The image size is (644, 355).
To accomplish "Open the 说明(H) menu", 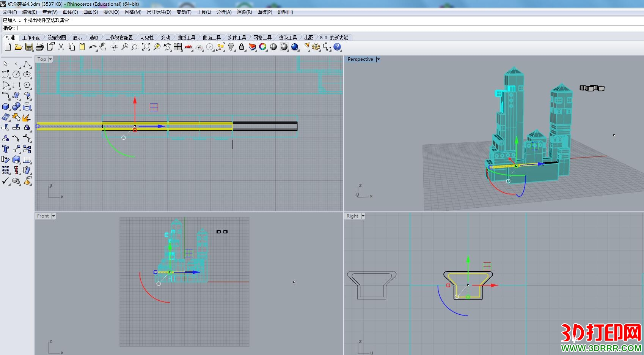I will (x=285, y=12).
